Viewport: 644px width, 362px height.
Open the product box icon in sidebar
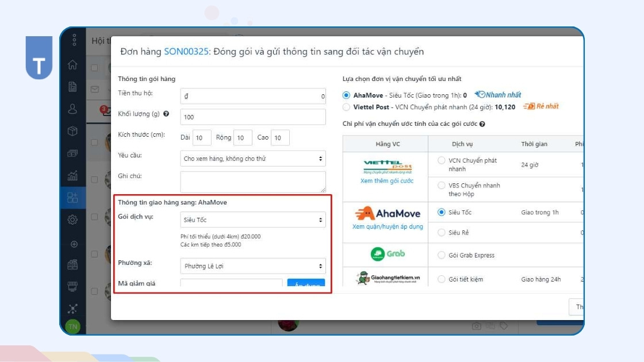[x=73, y=131]
